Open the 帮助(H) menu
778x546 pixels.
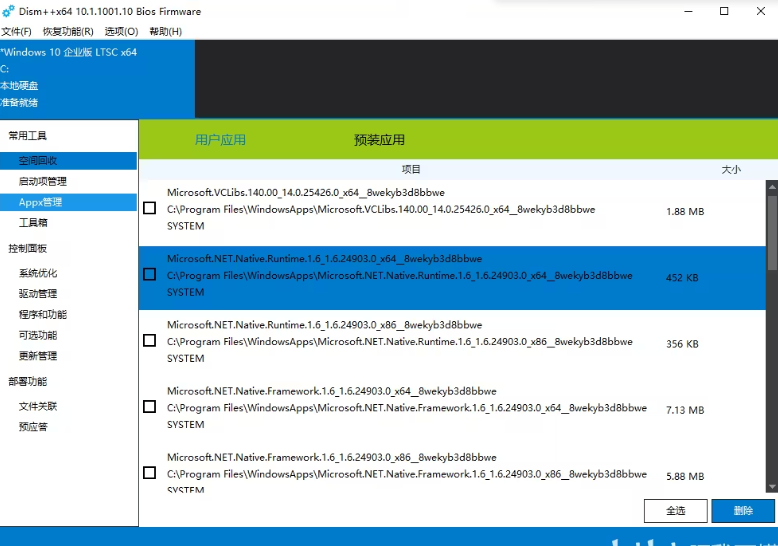coord(165,32)
